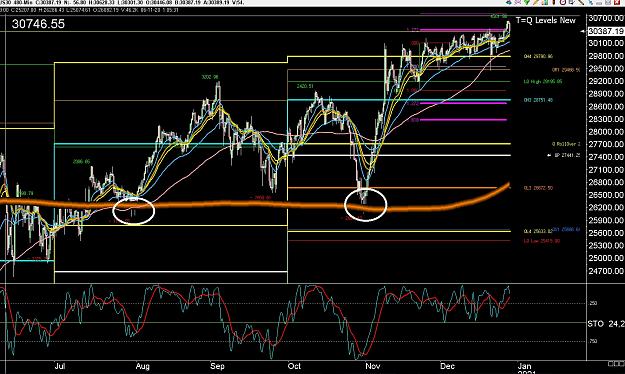Click the LD Low level label
Screen dimensions: 625x374
[542, 241]
